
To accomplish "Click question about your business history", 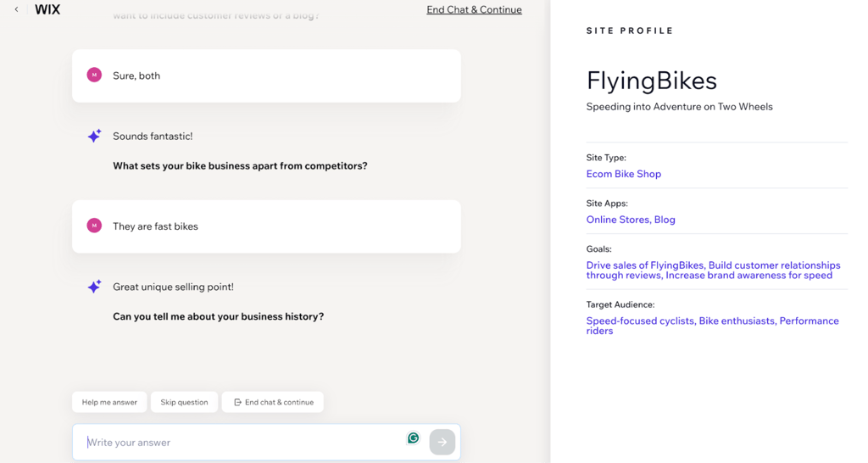I will (x=218, y=316).
